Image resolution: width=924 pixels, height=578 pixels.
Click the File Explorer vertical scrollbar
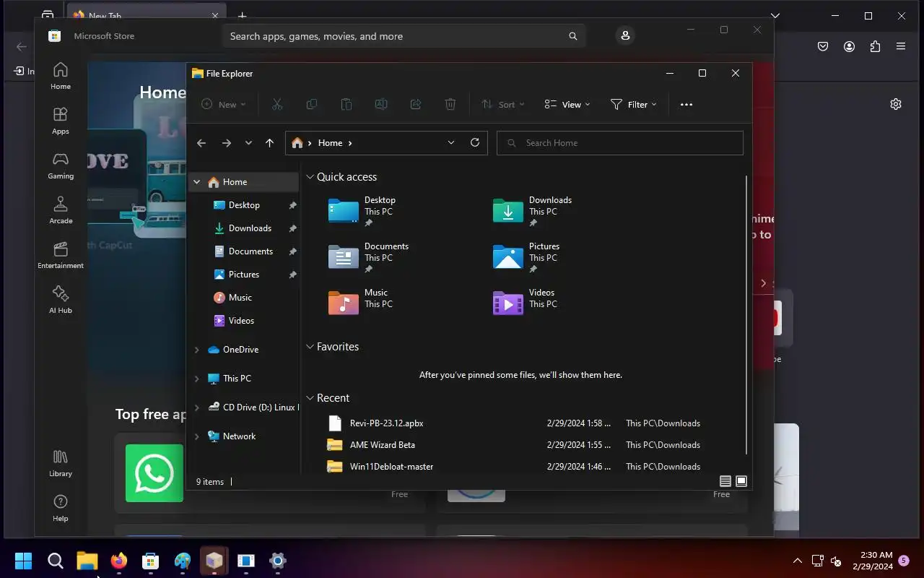(746, 315)
